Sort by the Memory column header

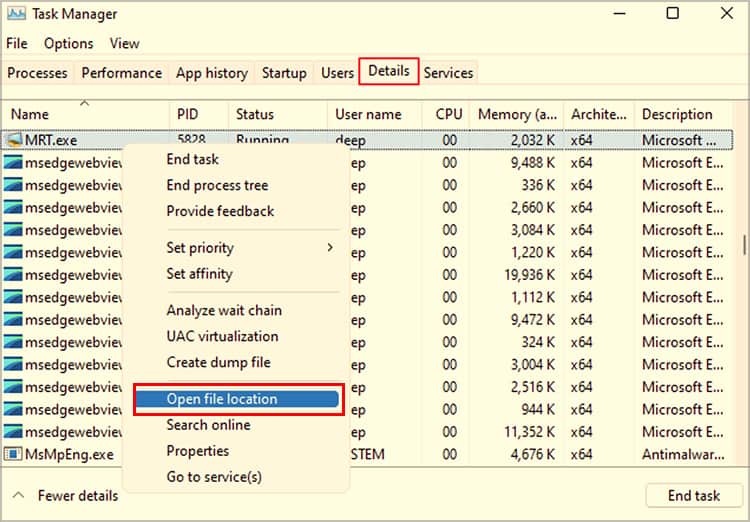pos(517,114)
